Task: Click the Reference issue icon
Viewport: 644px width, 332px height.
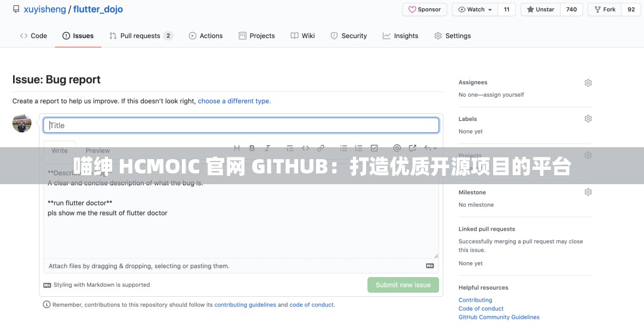Action: (x=413, y=148)
